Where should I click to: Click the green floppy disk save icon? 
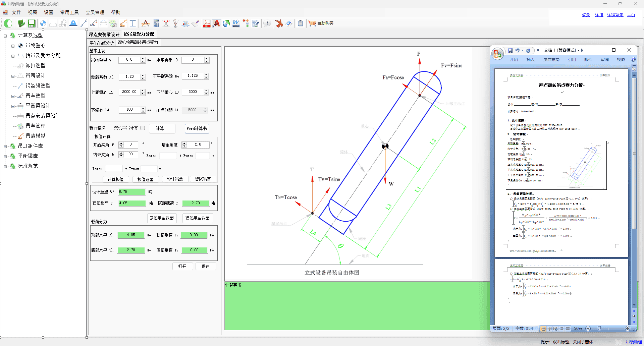pos(32,23)
